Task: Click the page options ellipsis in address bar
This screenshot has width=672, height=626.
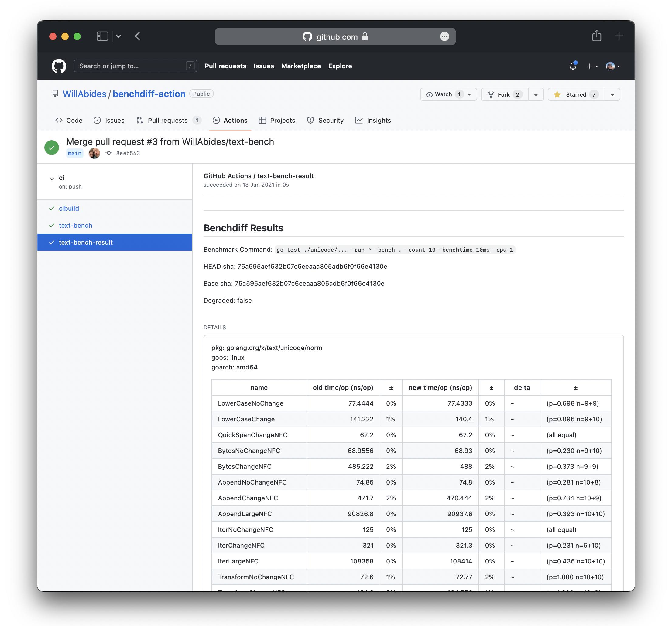Action: point(444,36)
